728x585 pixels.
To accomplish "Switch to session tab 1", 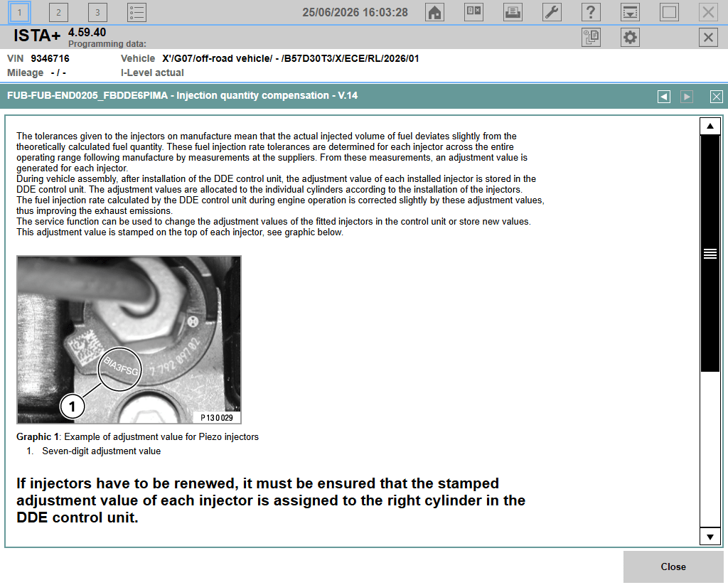I will click(x=19, y=13).
